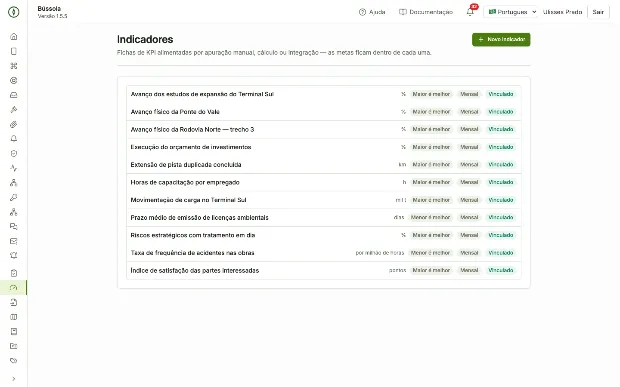This screenshot has height=387, width=620.
Task: Click the folder chart icon in sidebar
Action: click(13, 346)
